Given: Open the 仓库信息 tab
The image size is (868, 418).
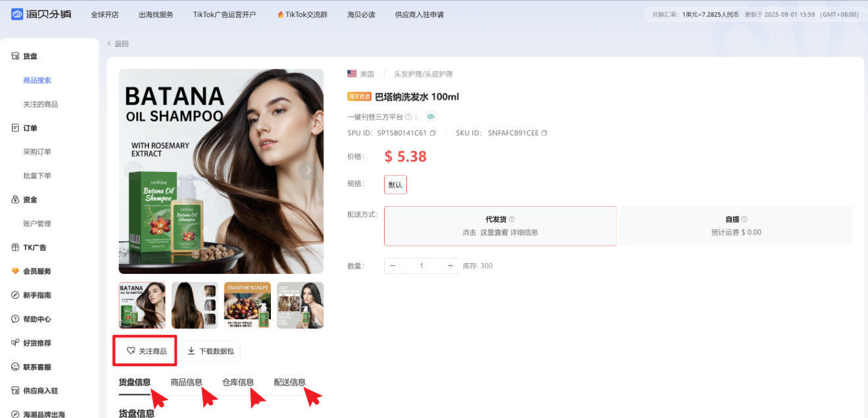Looking at the screenshot, I should coord(237,382).
